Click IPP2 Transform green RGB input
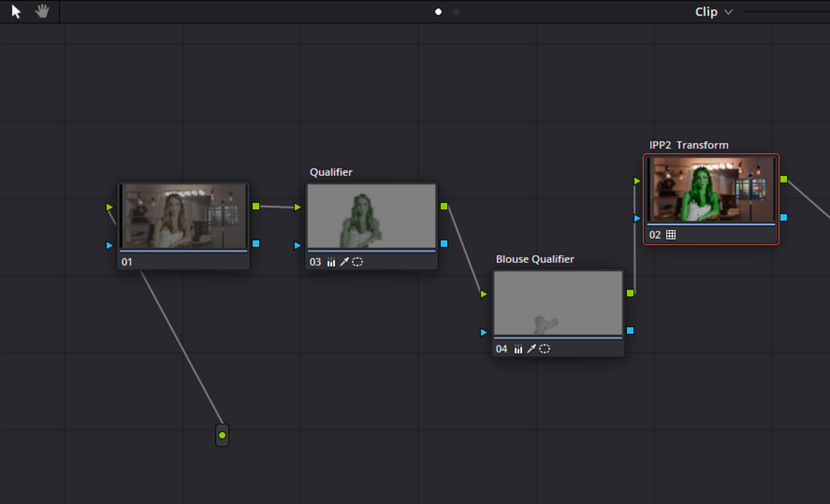This screenshot has height=504, width=830. [637, 181]
